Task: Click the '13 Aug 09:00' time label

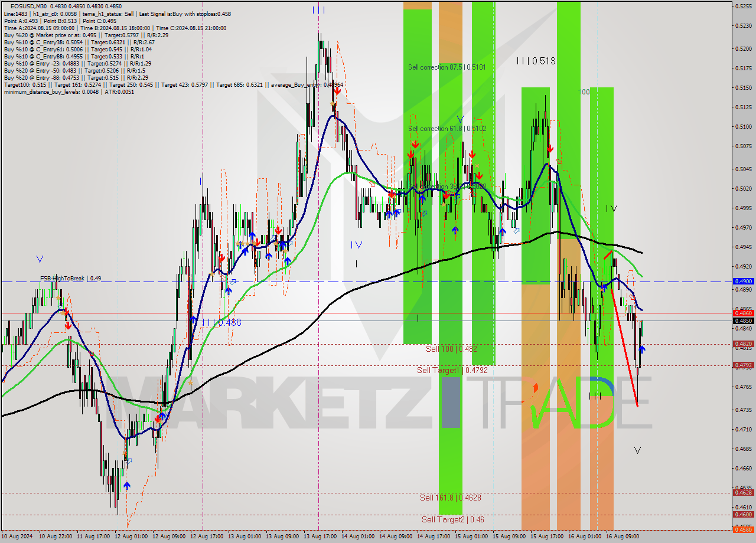Action: 282,537
